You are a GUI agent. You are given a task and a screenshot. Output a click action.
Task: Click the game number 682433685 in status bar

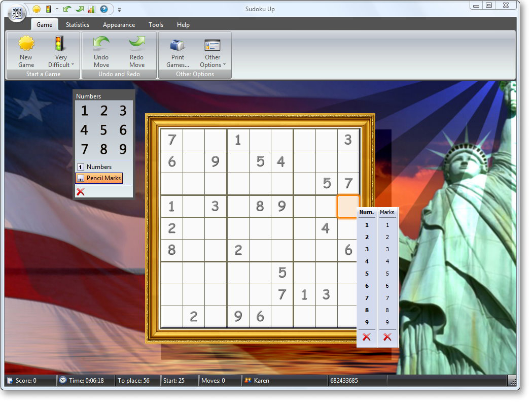[x=344, y=381]
